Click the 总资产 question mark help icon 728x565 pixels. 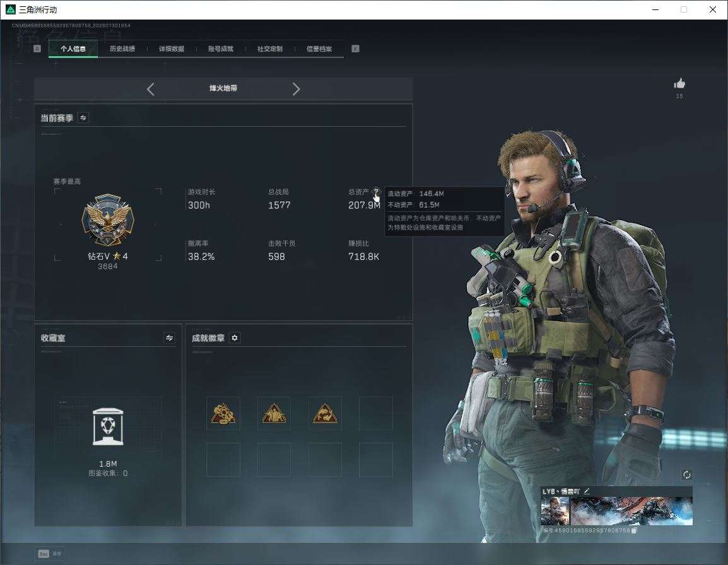coord(376,191)
